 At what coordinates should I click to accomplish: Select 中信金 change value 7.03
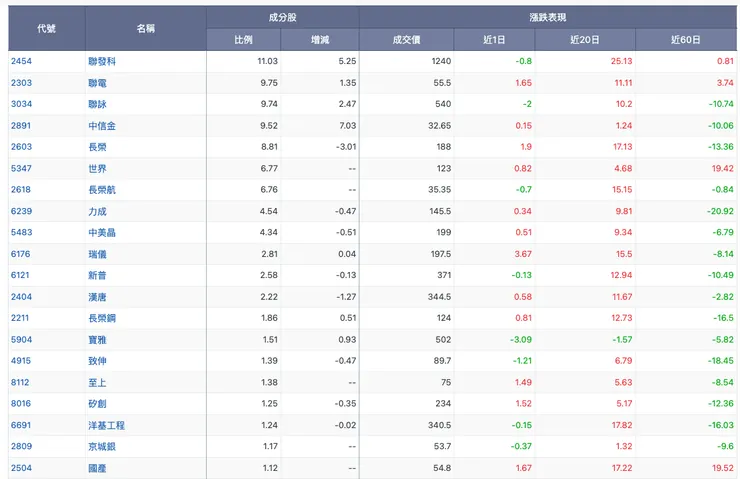pyautogui.click(x=347, y=126)
